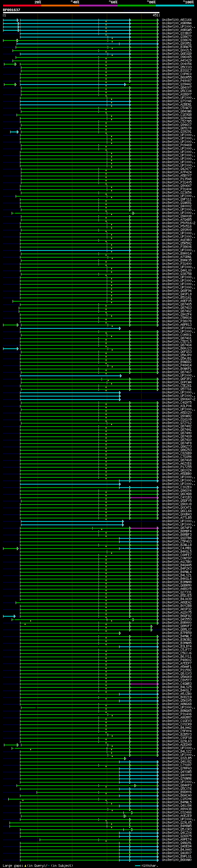Select the UniRef100_Q651T8 row label
The width and height of the screenshot is (197, 868).
click(x=177, y=128)
